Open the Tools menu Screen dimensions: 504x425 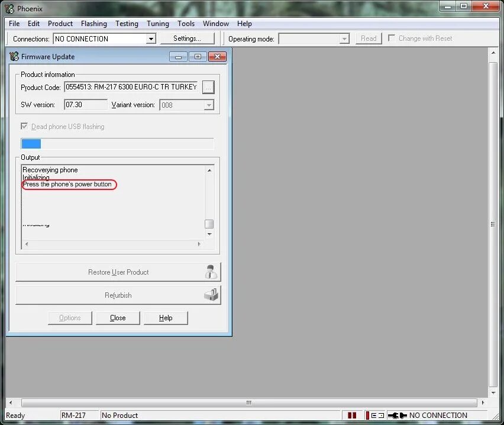tap(186, 24)
